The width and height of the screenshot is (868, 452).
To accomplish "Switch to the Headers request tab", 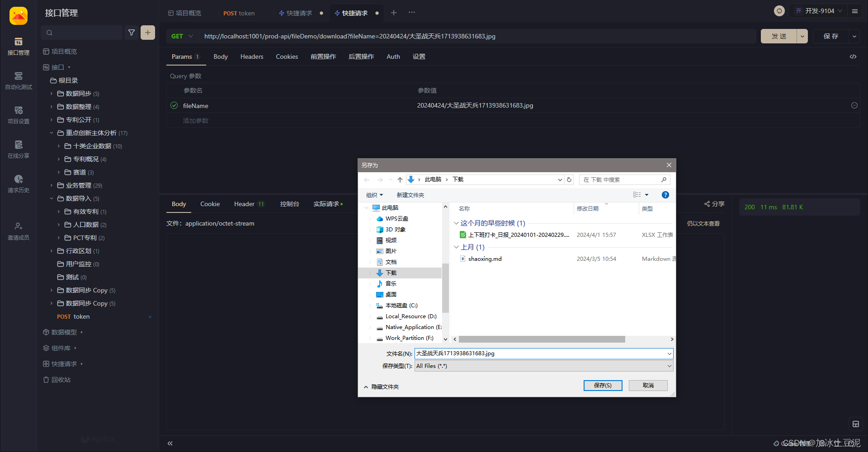I will 252,56.
